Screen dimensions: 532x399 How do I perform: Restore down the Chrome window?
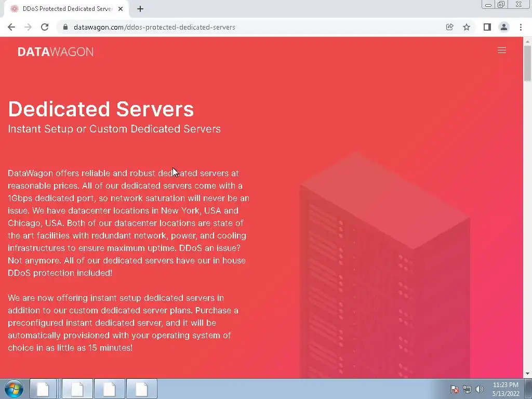click(x=501, y=5)
